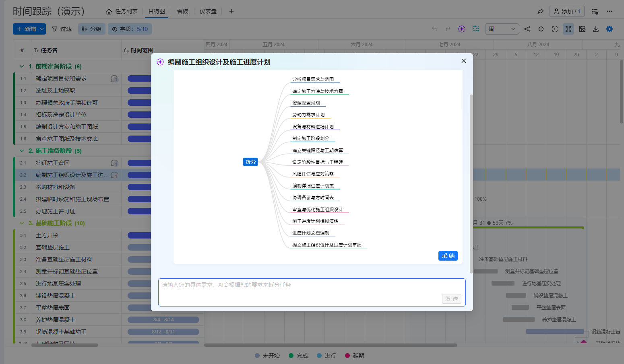
Task: Click mind map node 编制详细进度计划表
Action: [x=313, y=186]
